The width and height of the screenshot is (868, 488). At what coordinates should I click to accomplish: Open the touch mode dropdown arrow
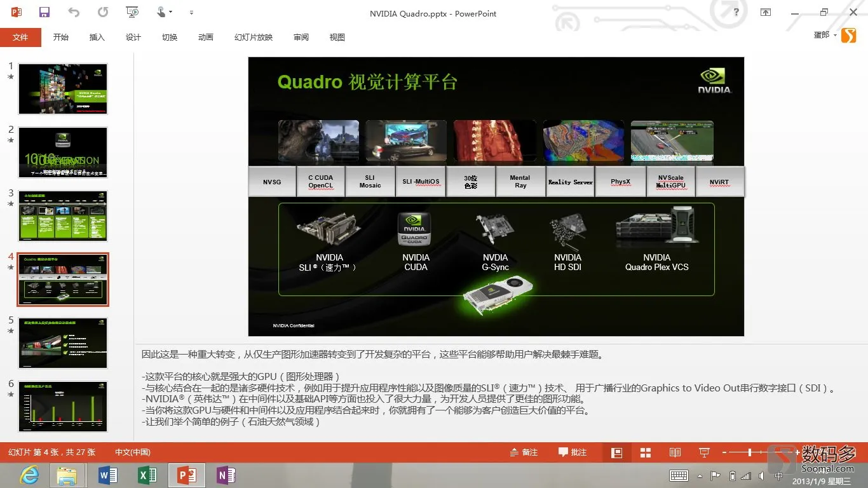point(171,13)
